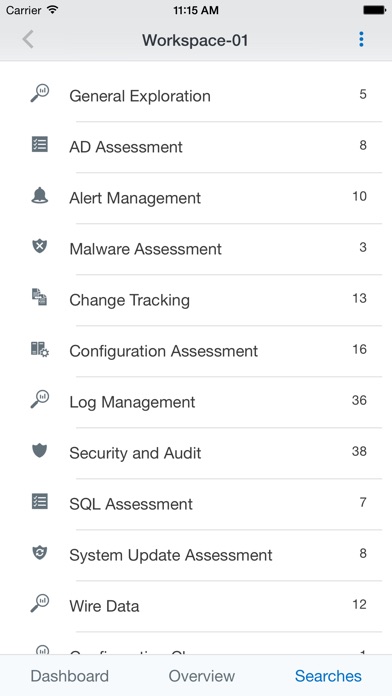Tap the magnifier icon beside General Exploration
The width and height of the screenshot is (392, 696).
click(x=40, y=94)
